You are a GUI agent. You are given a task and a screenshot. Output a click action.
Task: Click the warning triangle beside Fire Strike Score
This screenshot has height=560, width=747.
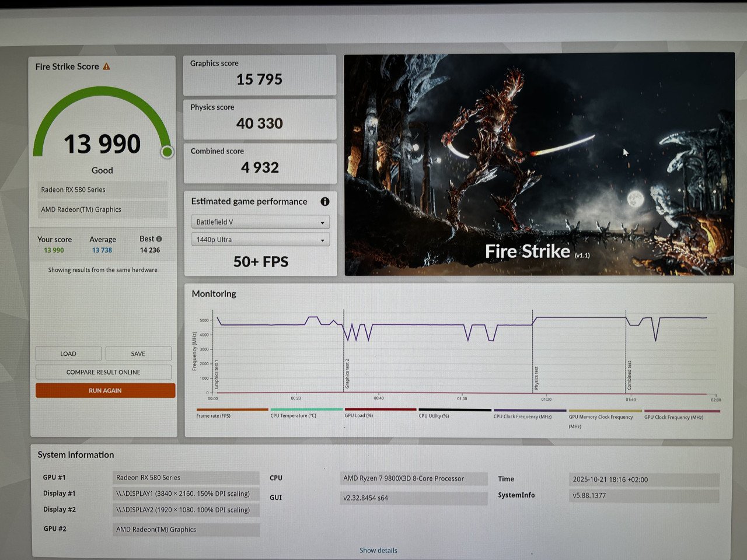[x=106, y=66]
